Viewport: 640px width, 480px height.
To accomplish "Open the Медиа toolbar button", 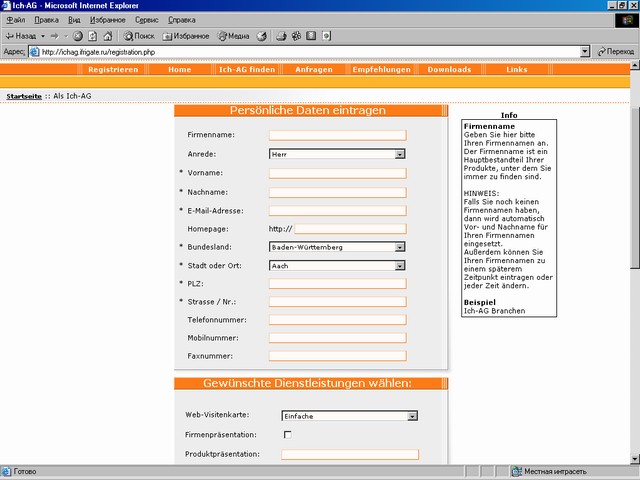I will tap(233, 36).
